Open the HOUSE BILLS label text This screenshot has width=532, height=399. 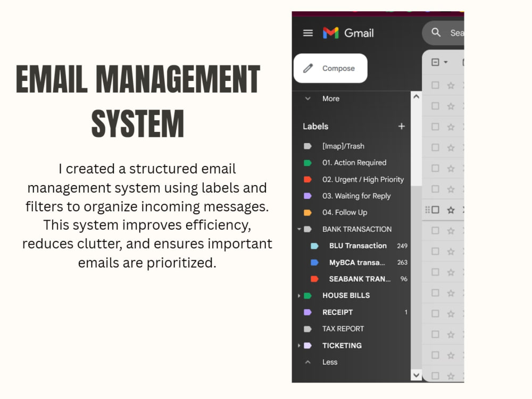tap(346, 295)
